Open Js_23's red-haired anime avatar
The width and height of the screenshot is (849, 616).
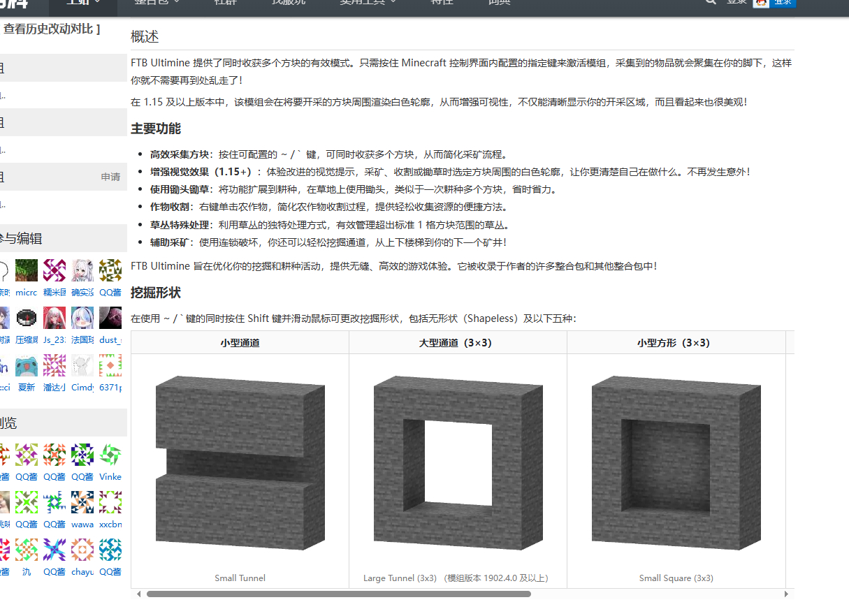tap(55, 318)
